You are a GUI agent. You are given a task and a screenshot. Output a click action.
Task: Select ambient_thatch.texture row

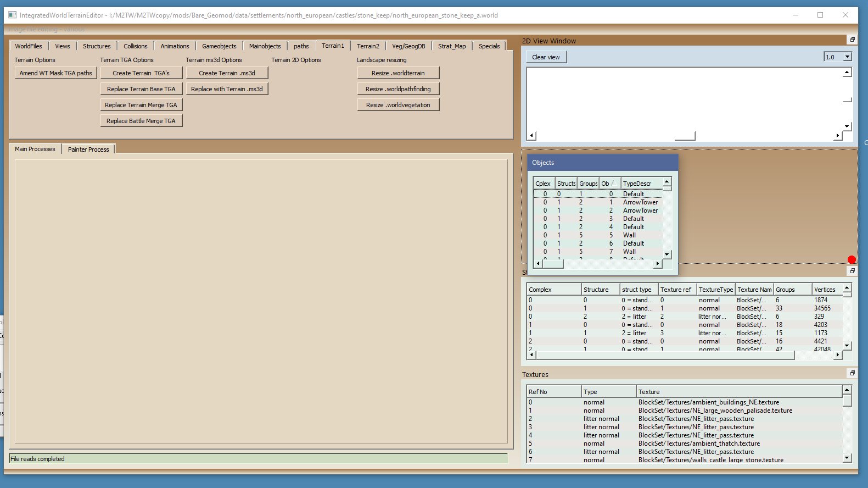pos(685,443)
